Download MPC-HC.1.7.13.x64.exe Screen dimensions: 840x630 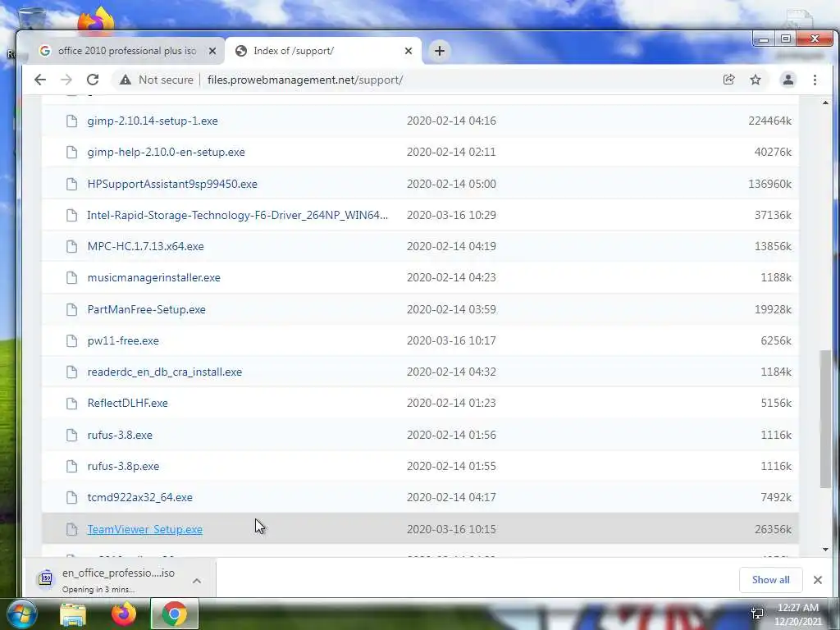tap(146, 246)
